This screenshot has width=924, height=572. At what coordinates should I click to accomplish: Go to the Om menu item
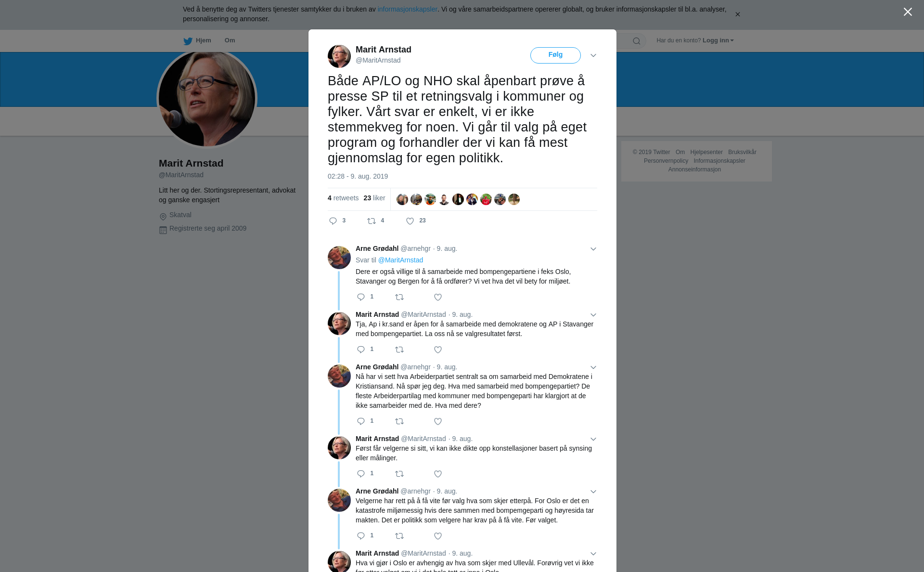(230, 40)
